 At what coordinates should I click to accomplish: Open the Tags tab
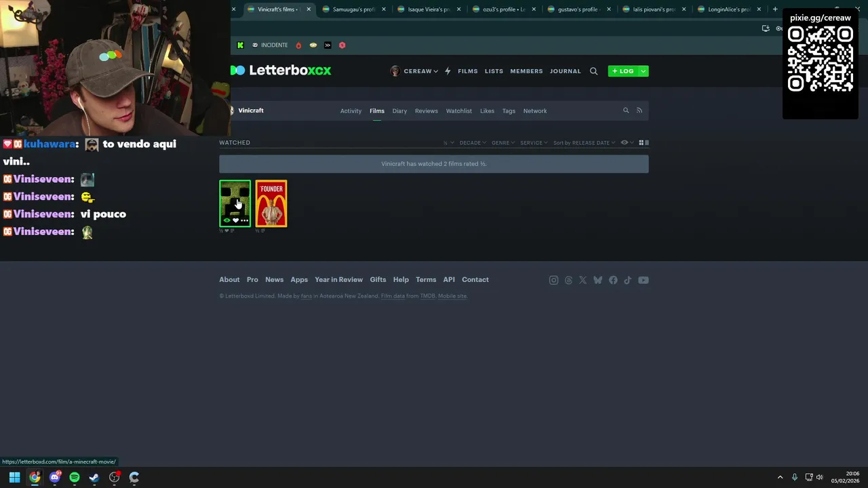tap(509, 111)
